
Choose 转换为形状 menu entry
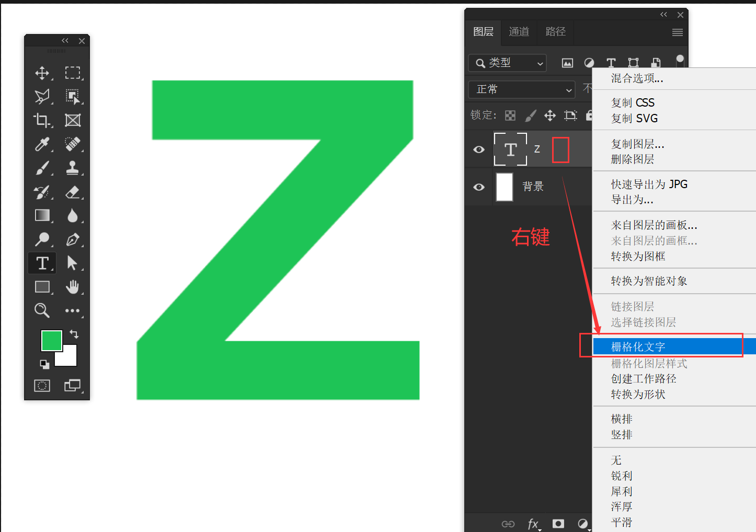tap(674, 395)
